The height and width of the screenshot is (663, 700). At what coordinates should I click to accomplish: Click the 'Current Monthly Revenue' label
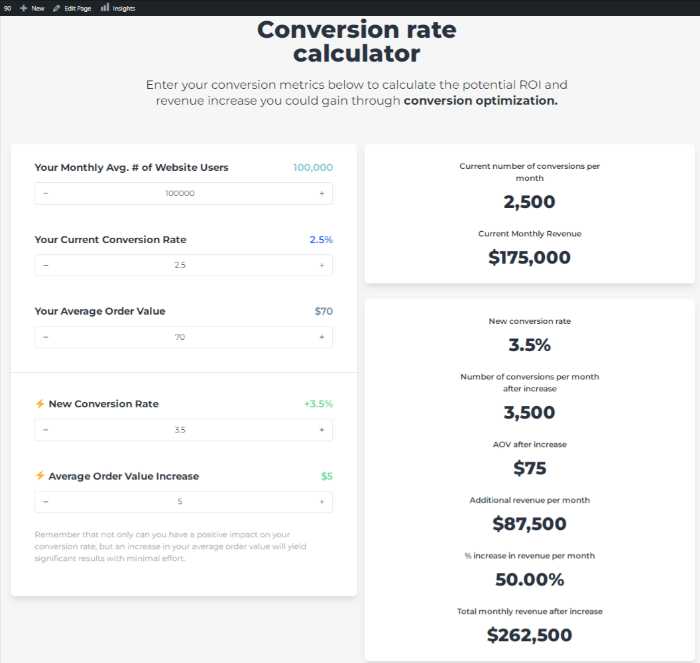pos(529,234)
